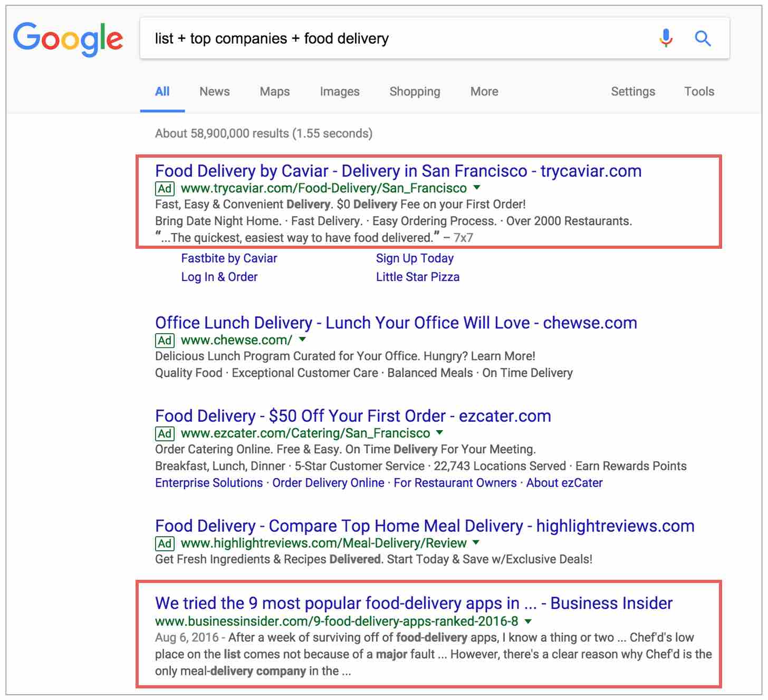Click the Google logo

68,39
